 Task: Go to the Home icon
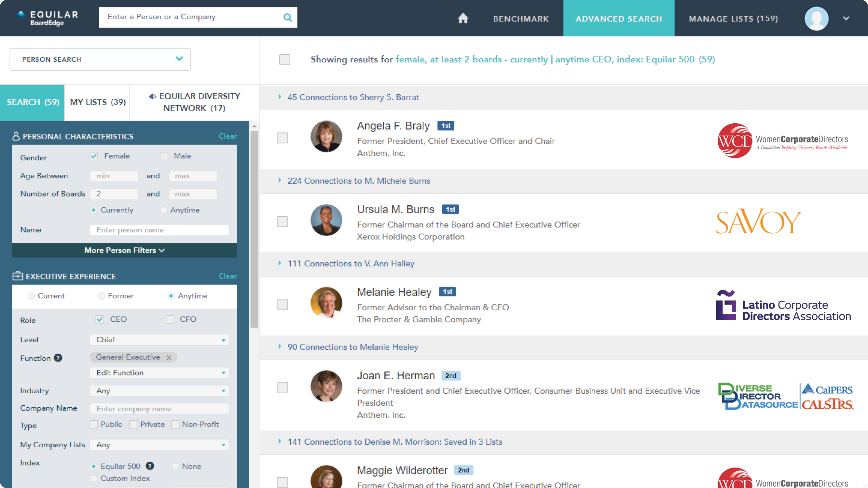point(463,18)
